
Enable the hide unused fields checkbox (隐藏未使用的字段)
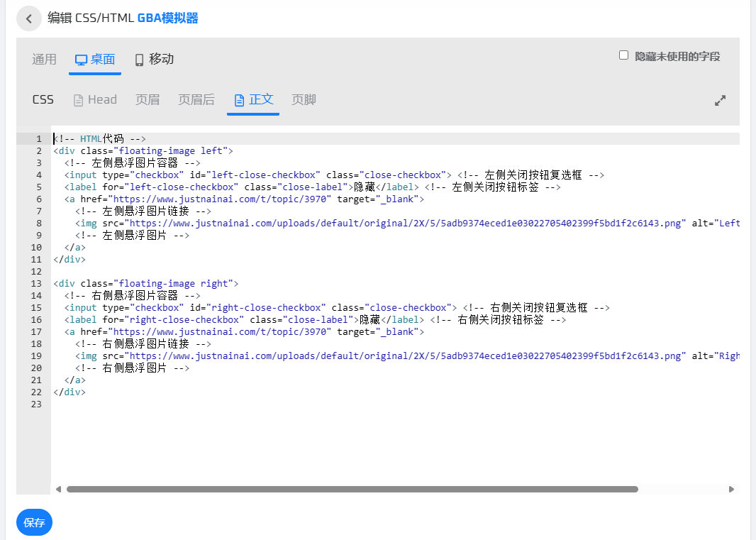pyautogui.click(x=624, y=55)
